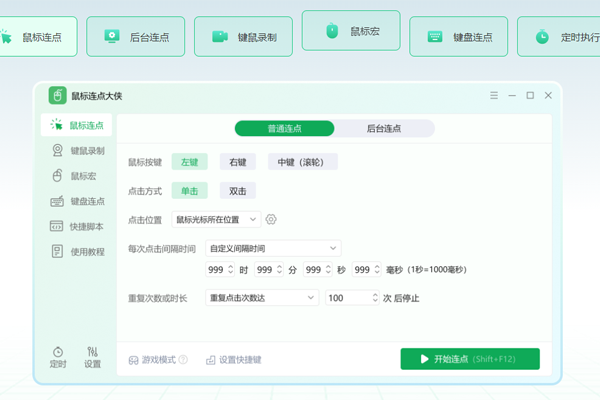Select 鼠标连点 in the sidebar

(x=76, y=125)
